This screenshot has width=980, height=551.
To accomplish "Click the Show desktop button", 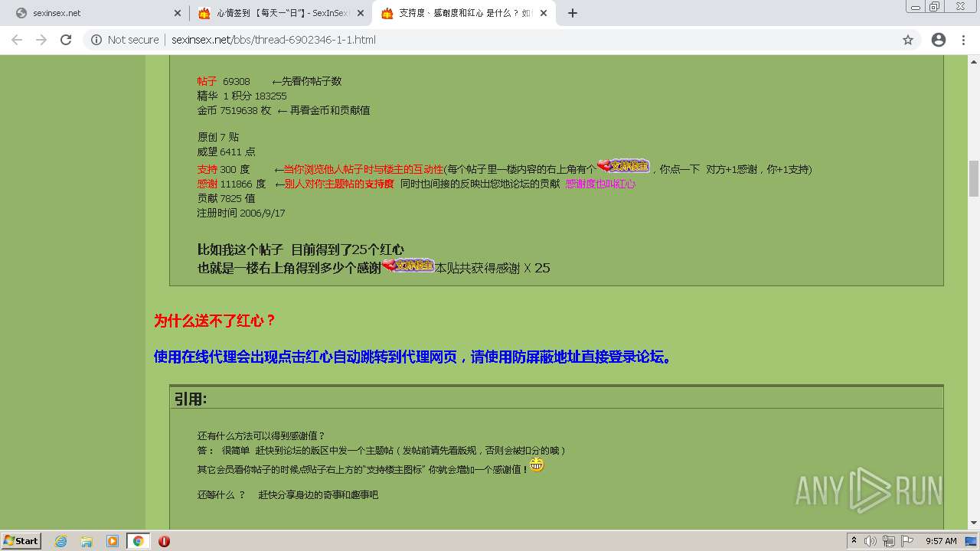I will tap(972, 541).
